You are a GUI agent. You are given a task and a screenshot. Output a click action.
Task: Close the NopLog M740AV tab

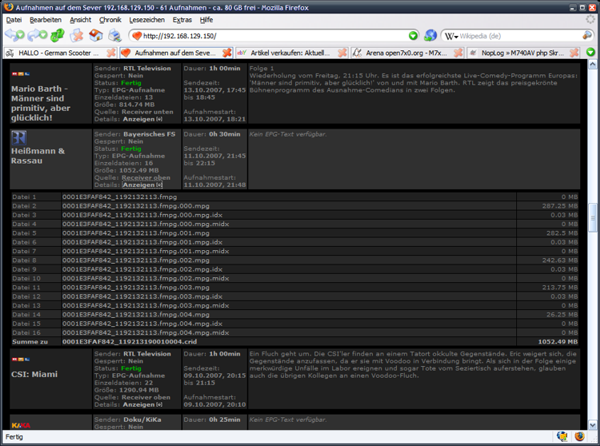click(x=574, y=53)
